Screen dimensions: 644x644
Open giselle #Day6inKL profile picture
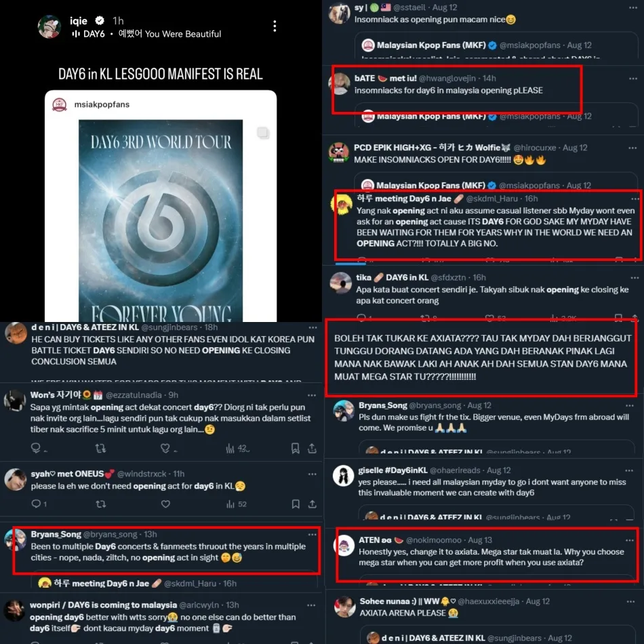point(343,476)
